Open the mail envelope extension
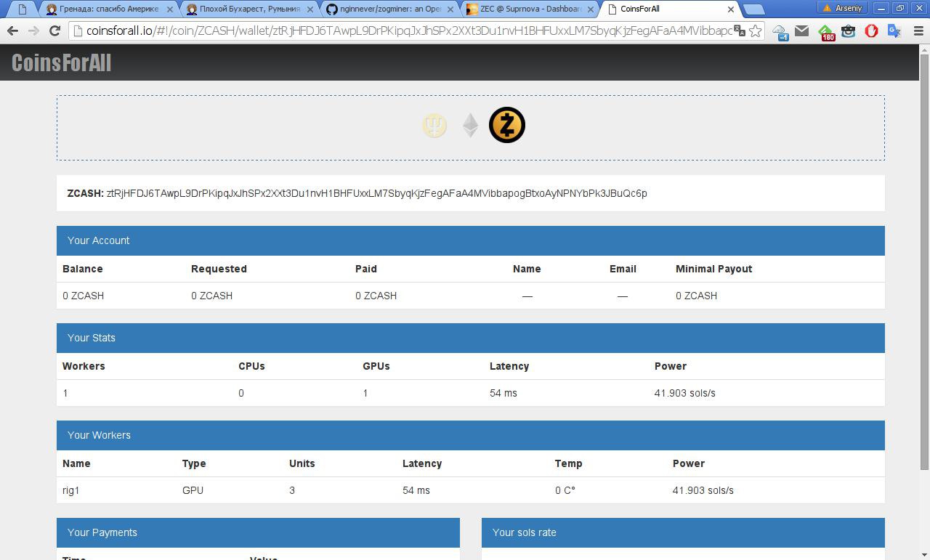Image resolution: width=930 pixels, height=560 pixels. [x=801, y=31]
